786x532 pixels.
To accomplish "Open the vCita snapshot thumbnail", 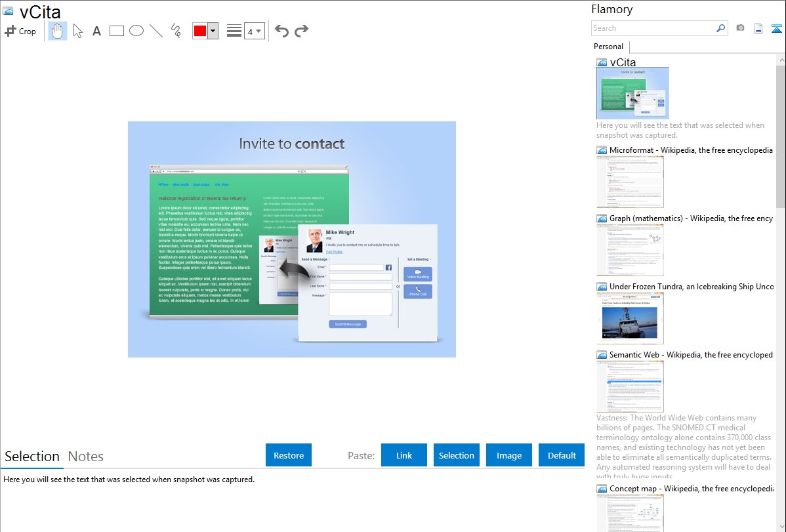I will pyautogui.click(x=632, y=93).
